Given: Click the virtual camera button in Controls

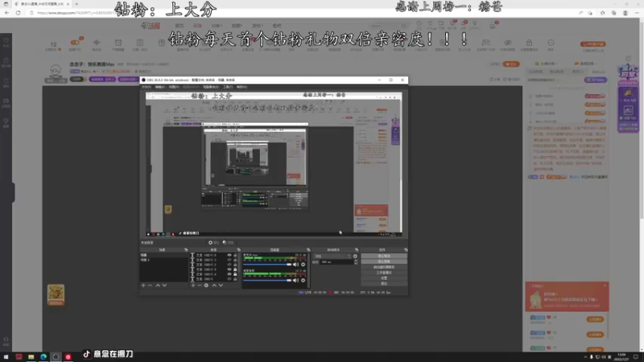Looking at the screenshot, I should (x=384, y=267).
